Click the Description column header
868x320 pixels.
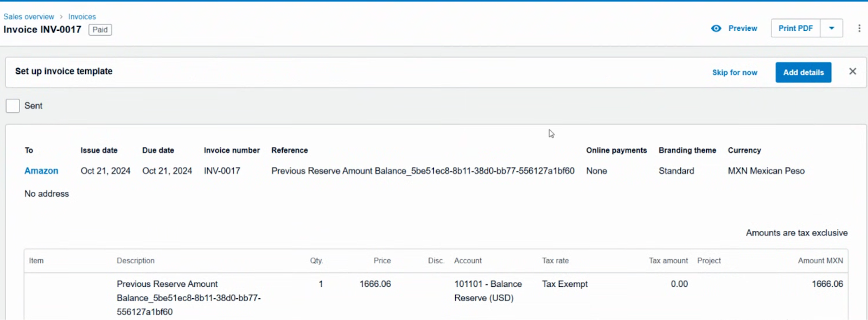click(x=136, y=261)
